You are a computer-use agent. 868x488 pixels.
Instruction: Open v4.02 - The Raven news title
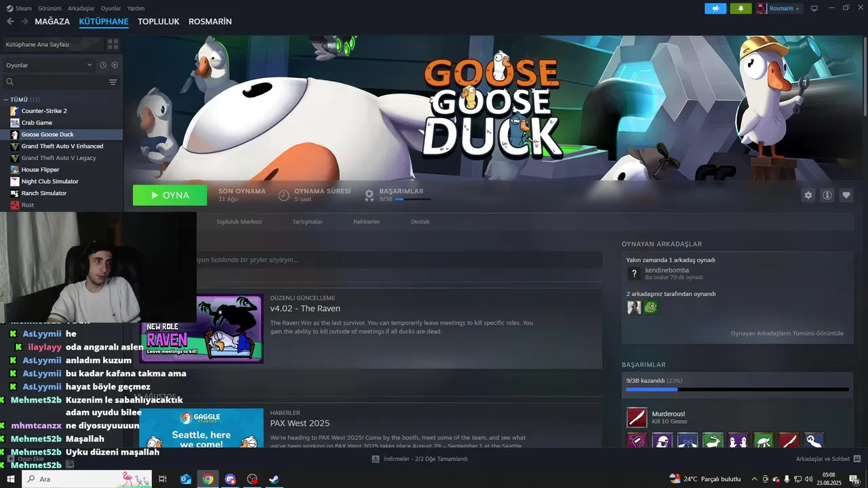305,308
